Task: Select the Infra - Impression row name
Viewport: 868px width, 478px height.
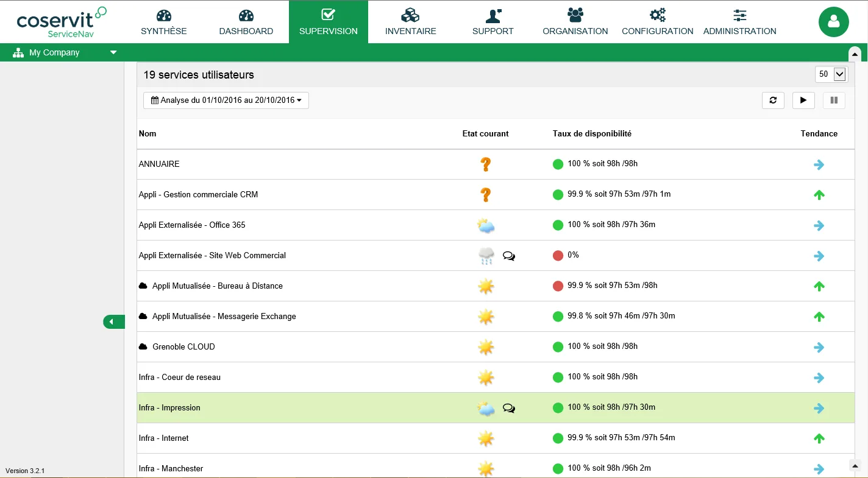Action: 169,407
